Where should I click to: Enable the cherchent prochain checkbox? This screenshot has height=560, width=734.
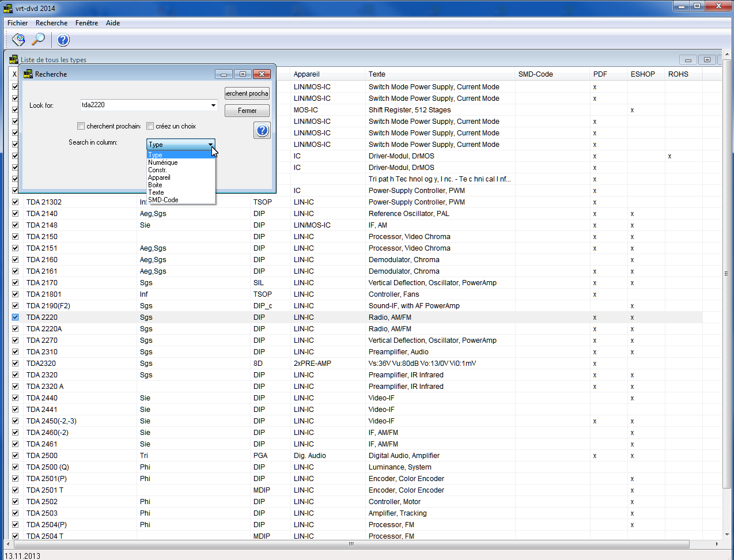pos(81,126)
